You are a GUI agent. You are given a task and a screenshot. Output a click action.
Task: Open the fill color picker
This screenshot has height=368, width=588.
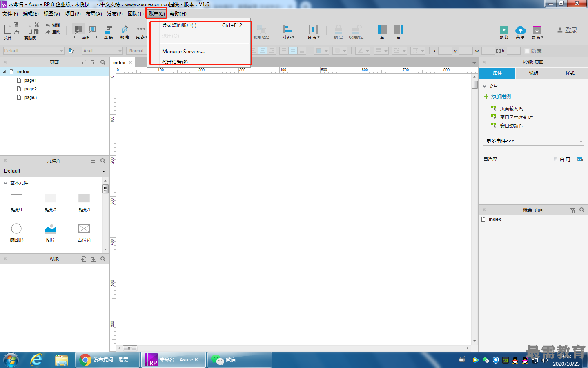point(322,51)
